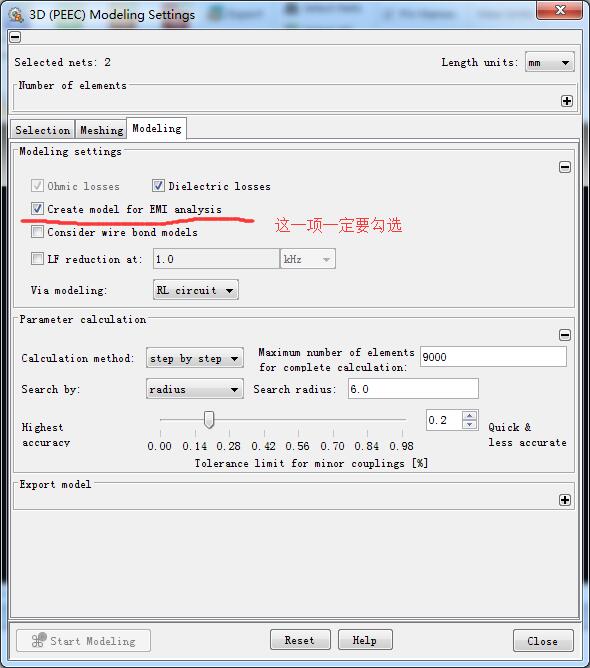Collapse the top panel minus icon
590x668 pixels.
tap(15, 37)
